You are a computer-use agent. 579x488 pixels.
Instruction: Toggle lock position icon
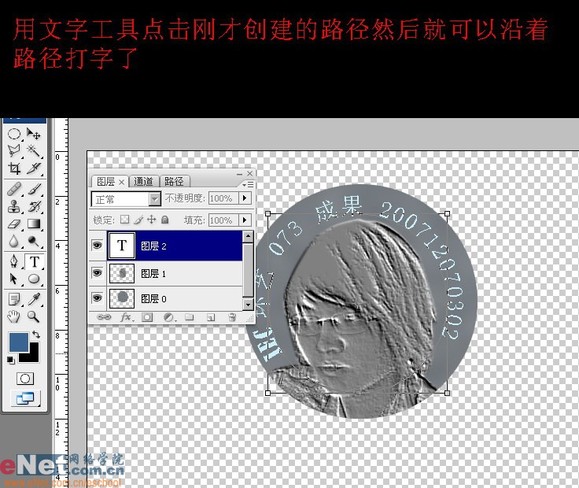[x=151, y=220]
